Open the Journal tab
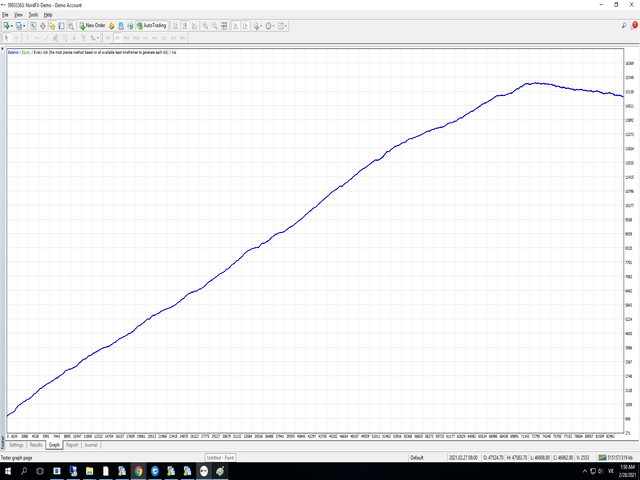This screenshot has width=640, height=480. pos(91,445)
